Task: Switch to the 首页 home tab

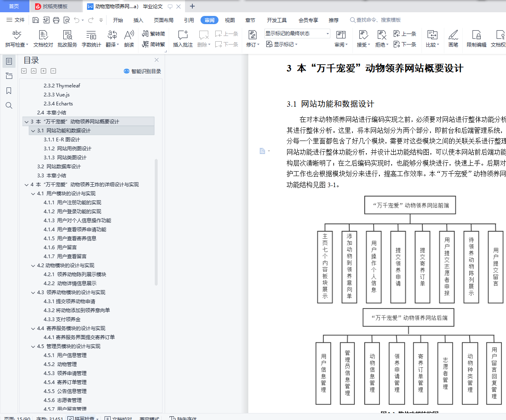Action: coord(14,6)
